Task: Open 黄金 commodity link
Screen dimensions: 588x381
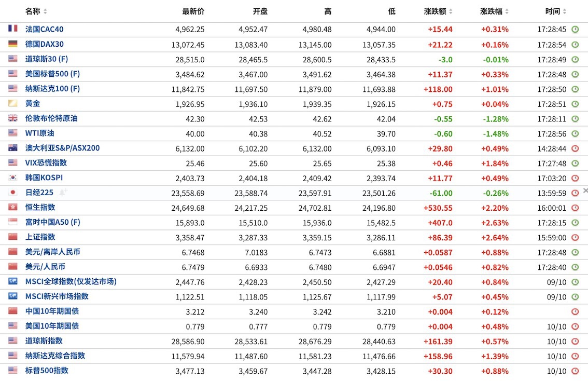Action: click(x=33, y=104)
